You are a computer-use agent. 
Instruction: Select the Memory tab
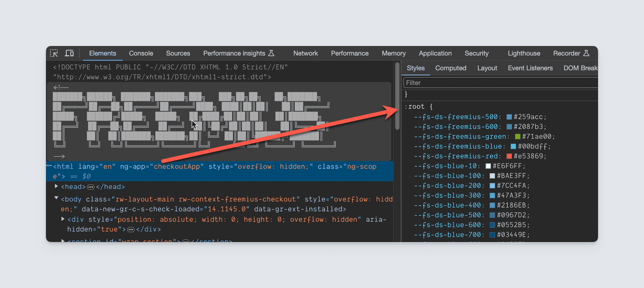coord(394,53)
